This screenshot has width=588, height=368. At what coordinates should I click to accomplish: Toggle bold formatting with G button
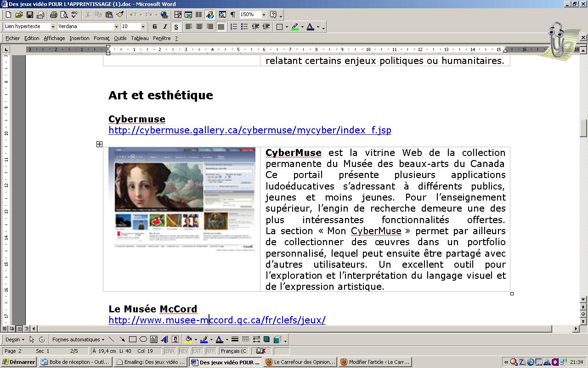[x=155, y=27]
